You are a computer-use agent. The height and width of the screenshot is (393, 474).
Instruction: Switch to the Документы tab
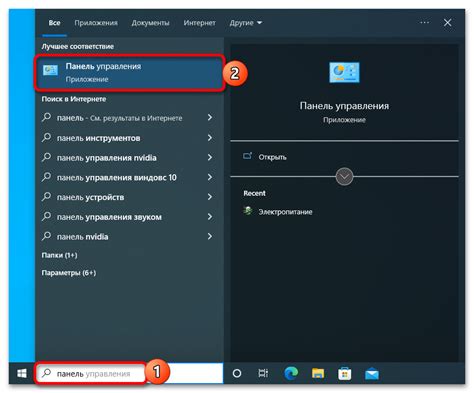pos(150,23)
